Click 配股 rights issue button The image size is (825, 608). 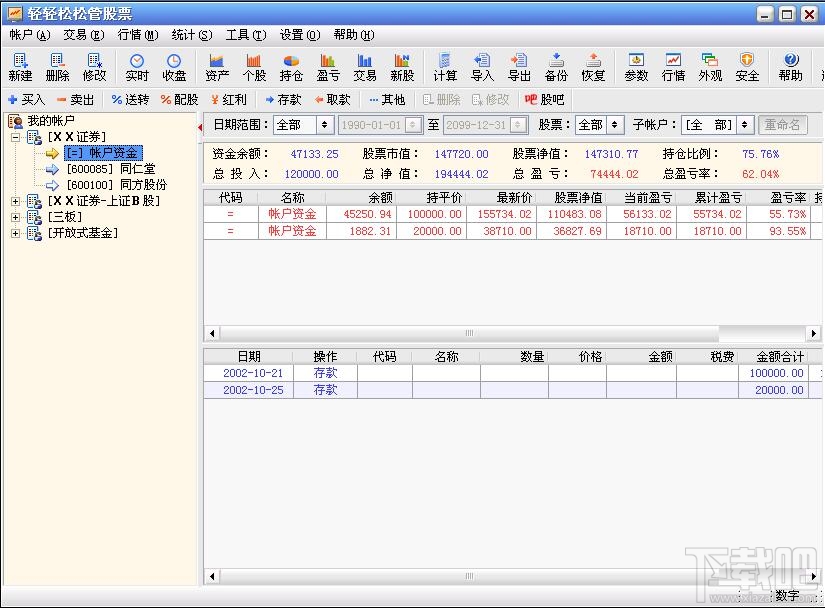[179, 99]
